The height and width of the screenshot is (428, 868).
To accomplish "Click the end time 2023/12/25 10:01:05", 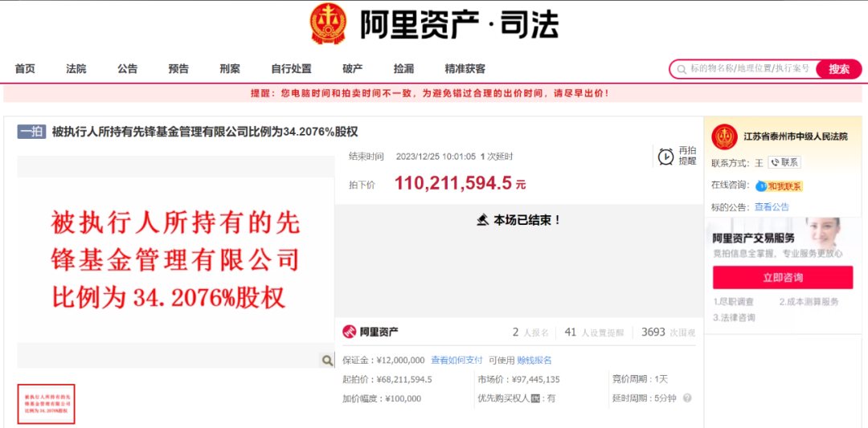I will pyautogui.click(x=436, y=157).
